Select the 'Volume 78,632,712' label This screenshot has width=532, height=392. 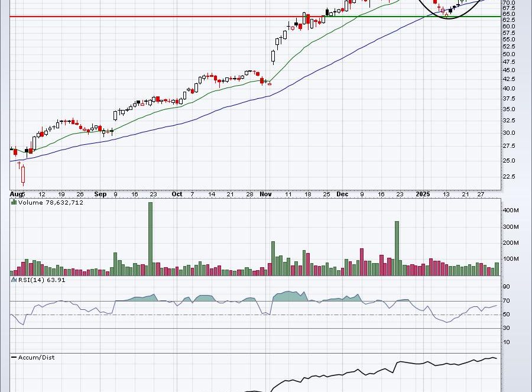[51, 203]
